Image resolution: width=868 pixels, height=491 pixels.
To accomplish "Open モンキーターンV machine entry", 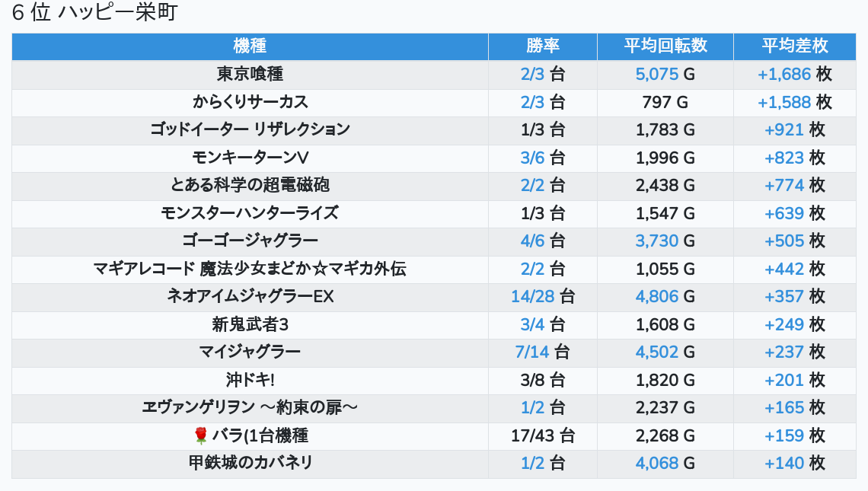I will pyautogui.click(x=250, y=158).
